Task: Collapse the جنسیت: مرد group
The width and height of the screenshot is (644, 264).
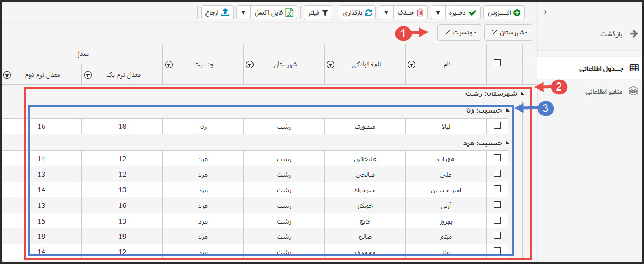Action: coord(508,143)
